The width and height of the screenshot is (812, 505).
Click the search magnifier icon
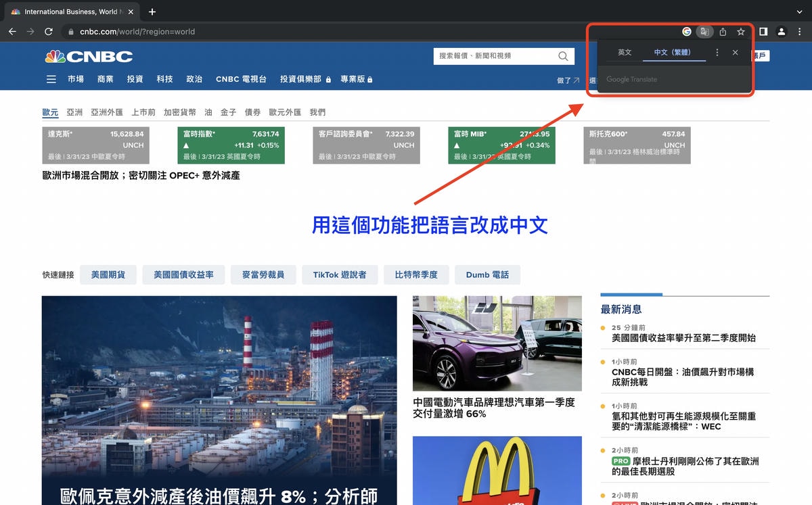click(x=563, y=56)
